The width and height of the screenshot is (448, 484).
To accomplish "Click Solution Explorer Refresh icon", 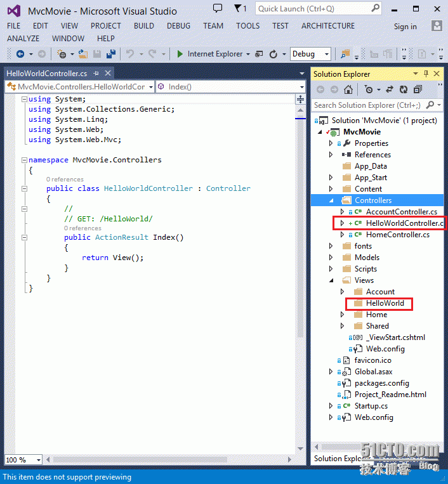I will pyautogui.click(x=404, y=89).
